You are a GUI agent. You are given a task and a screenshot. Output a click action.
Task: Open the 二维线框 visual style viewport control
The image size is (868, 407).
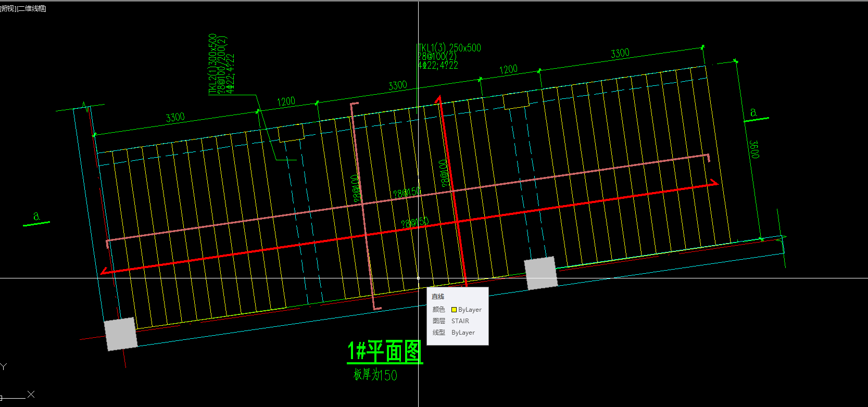(32, 8)
